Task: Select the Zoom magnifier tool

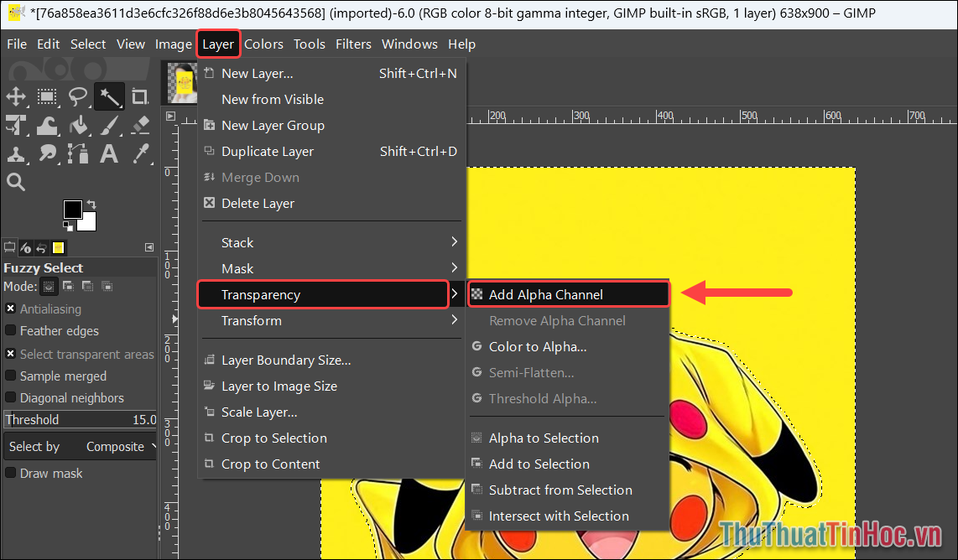Action: coord(16,181)
